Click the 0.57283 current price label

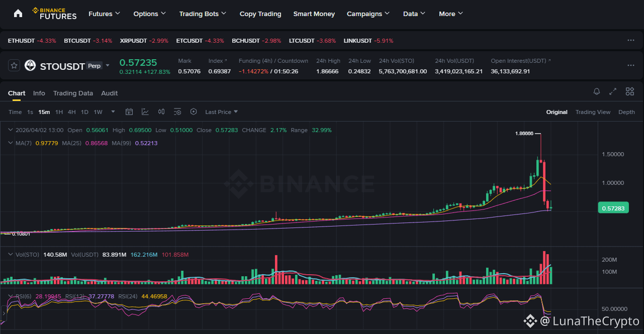[614, 208]
